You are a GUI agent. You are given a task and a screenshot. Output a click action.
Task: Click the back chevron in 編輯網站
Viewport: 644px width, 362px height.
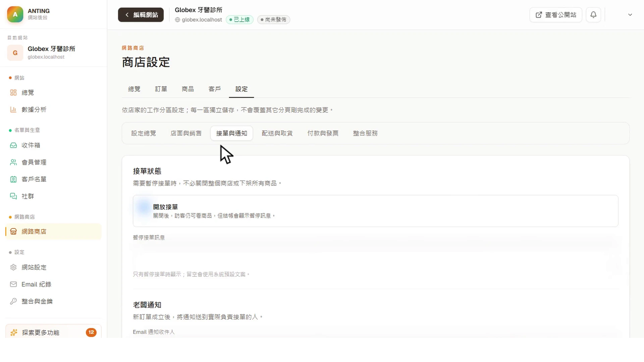point(127,15)
